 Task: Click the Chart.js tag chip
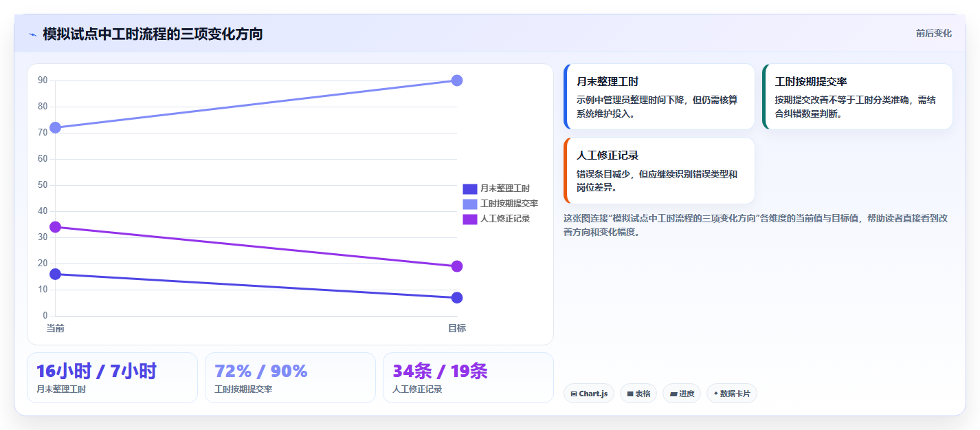pos(588,394)
